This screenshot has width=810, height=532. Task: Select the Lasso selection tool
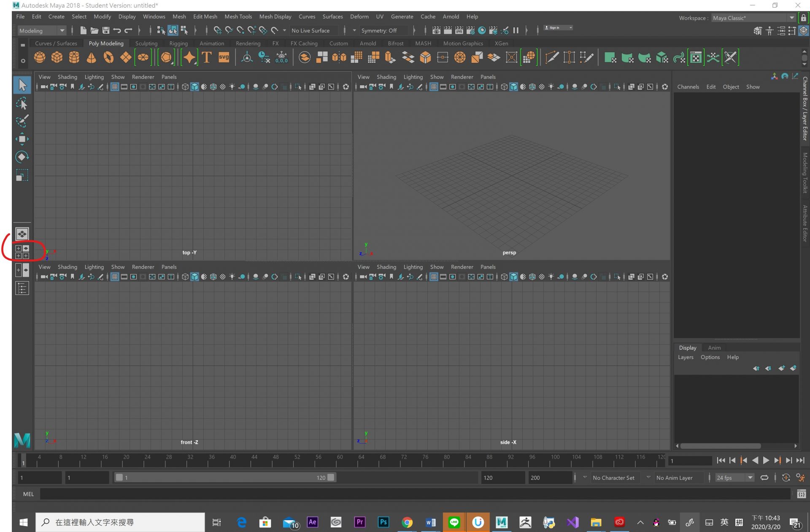tap(22, 103)
